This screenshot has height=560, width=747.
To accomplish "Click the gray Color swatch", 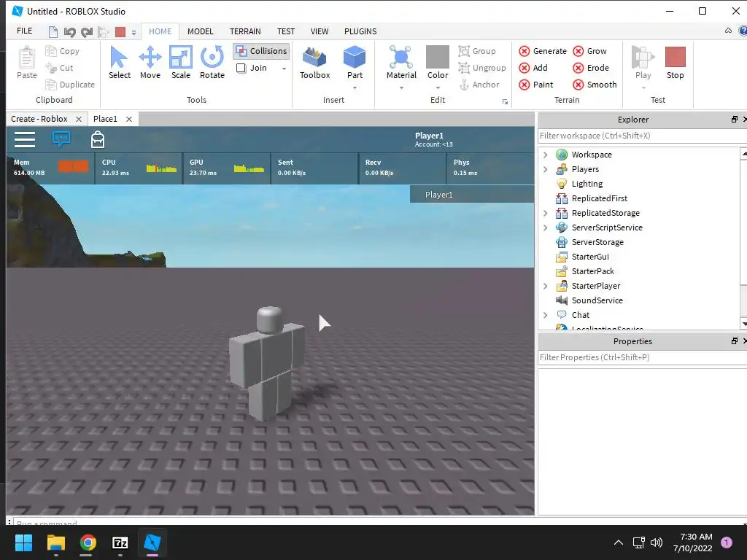I will point(438,57).
